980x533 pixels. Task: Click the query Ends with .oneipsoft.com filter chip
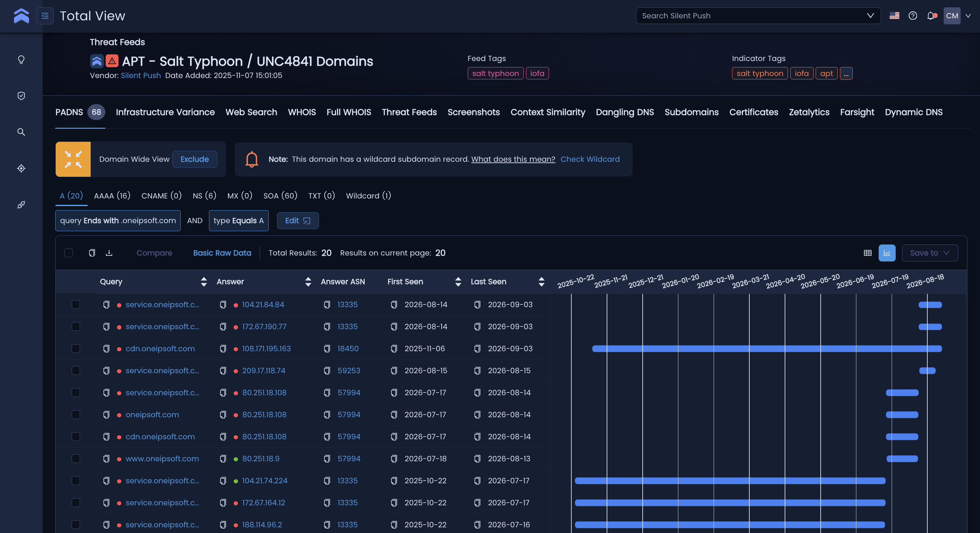click(118, 221)
